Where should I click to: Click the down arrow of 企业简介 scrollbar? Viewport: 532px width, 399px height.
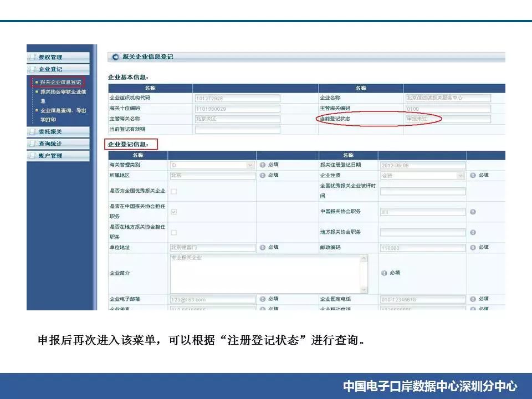[364, 290]
